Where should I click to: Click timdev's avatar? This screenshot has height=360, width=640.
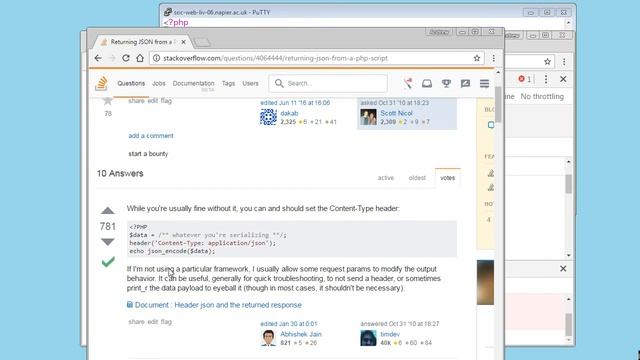[368, 338]
